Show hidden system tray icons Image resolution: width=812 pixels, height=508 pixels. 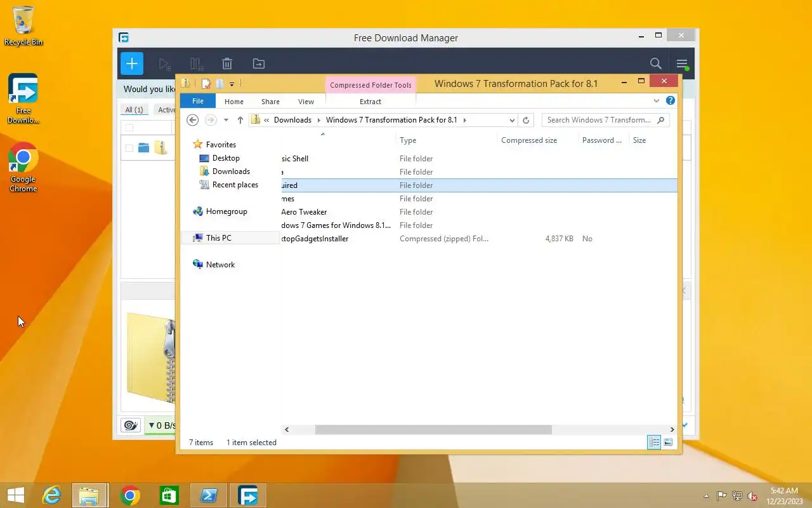click(x=706, y=496)
